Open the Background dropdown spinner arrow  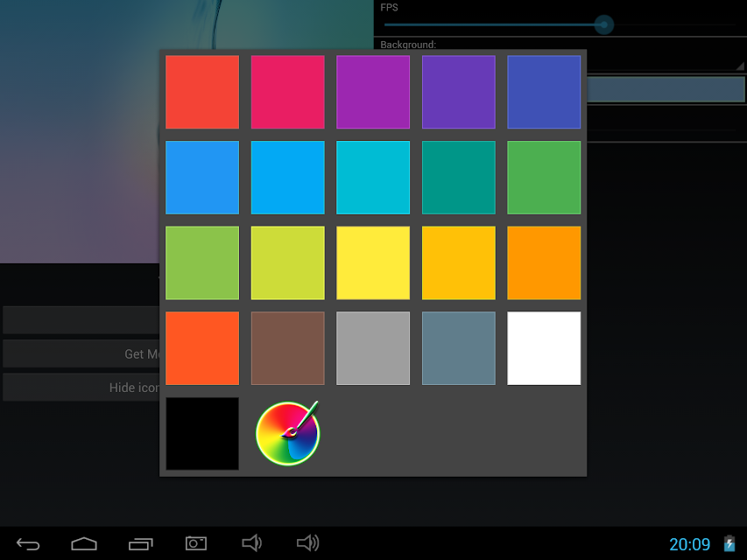(x=739, y=66)
